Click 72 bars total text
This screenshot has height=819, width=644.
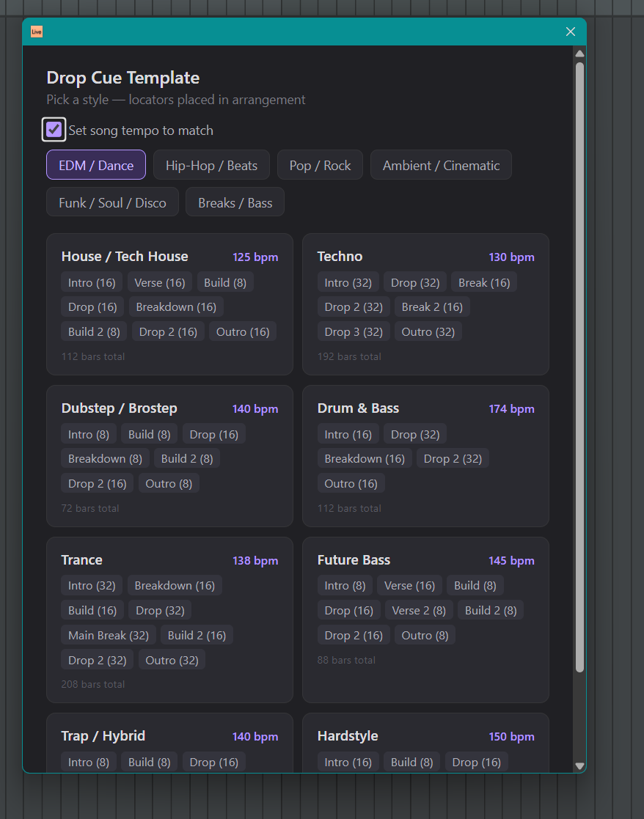[89, 508]
